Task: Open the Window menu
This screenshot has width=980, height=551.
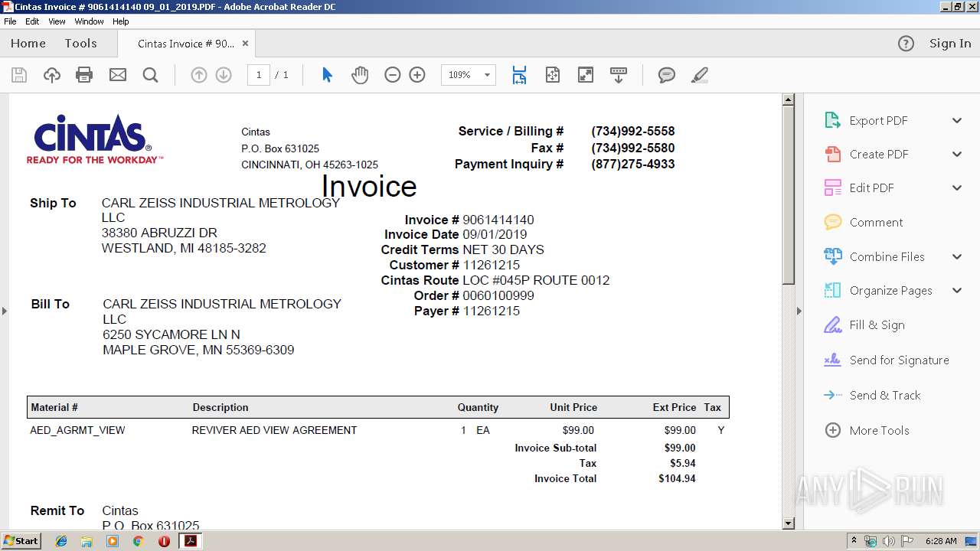Action: click(89, 21)
